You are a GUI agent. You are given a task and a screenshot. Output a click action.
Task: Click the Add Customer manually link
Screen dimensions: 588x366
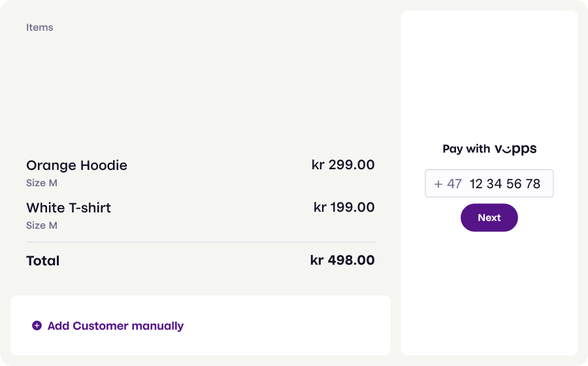[116, 325]
